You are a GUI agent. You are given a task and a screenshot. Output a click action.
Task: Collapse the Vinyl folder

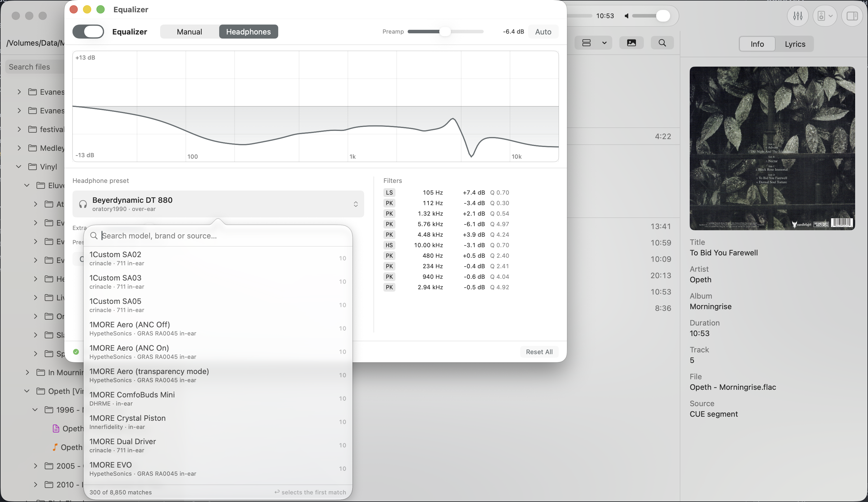19,167
